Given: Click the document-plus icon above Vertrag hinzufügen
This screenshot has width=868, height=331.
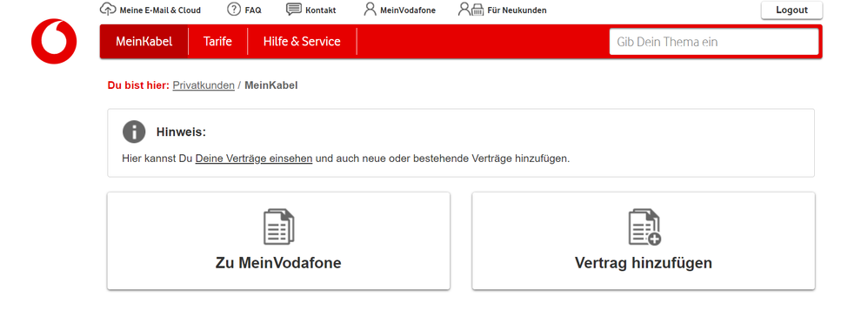Looking at the screenshot, I should pos(644,227).
